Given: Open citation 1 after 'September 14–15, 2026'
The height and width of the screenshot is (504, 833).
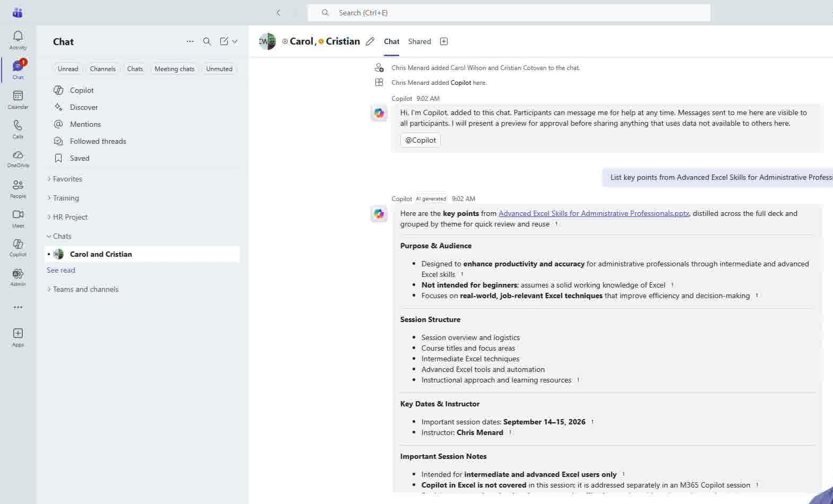Looking at the screenshot, I should pos(592,422).
